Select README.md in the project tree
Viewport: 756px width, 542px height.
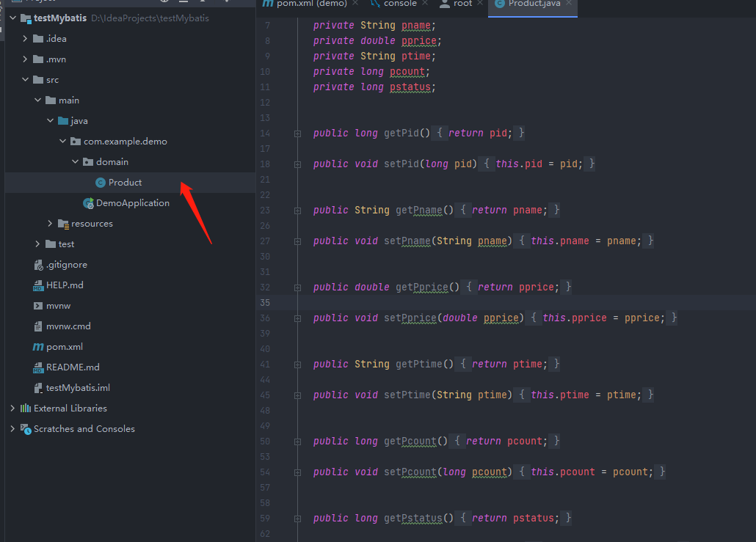[73, 367]
